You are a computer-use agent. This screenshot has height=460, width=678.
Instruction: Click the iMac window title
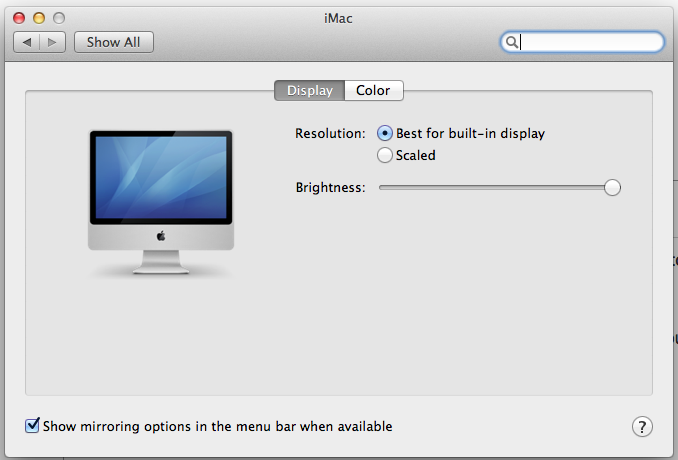coord(338,19)
